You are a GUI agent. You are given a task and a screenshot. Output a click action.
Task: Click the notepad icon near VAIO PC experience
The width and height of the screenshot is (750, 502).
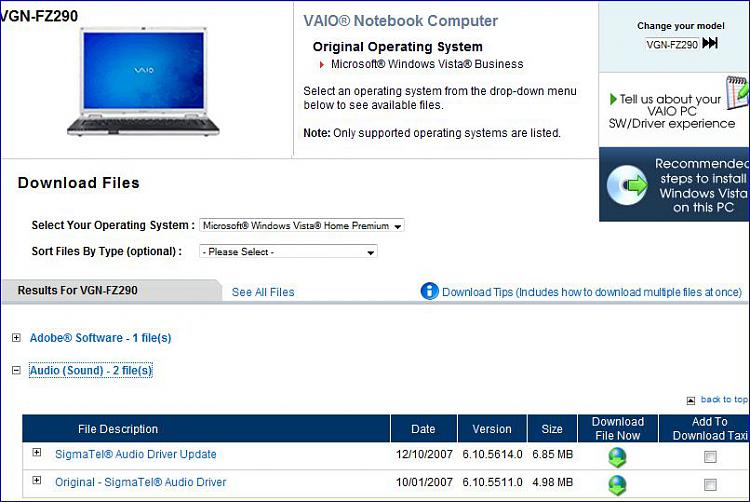tap(738, 92)
